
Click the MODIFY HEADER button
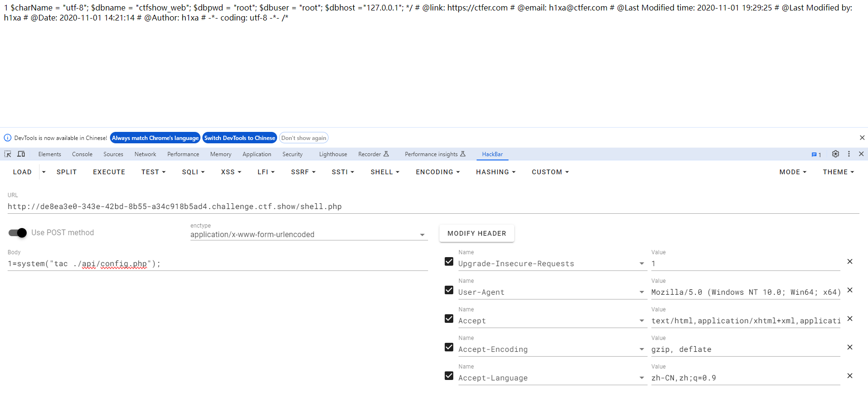tap(477, 233)
